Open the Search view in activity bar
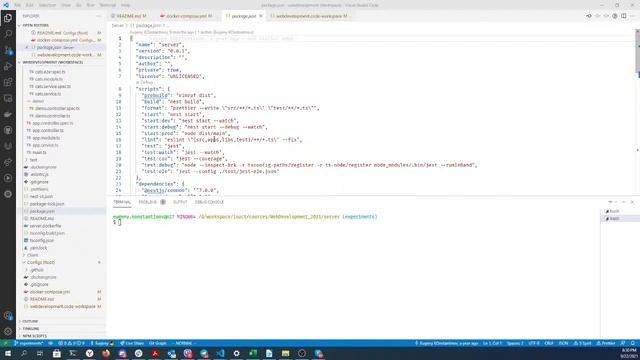 8,33
